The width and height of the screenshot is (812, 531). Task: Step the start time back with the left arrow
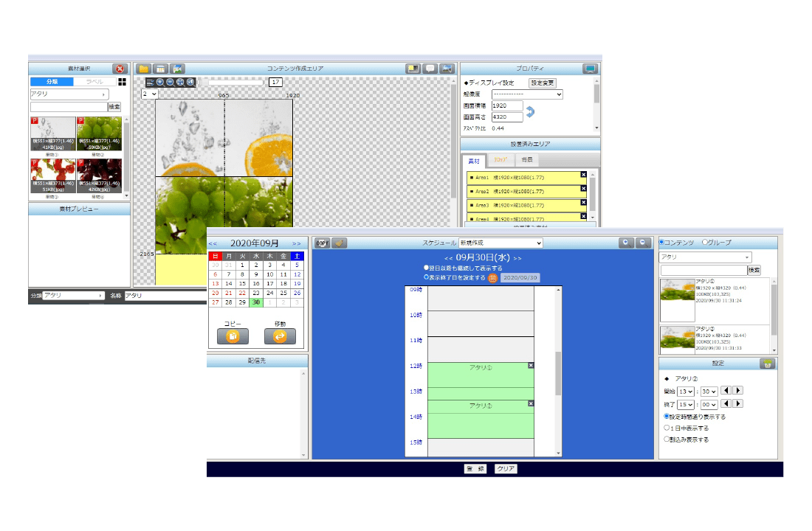point(726,391)
